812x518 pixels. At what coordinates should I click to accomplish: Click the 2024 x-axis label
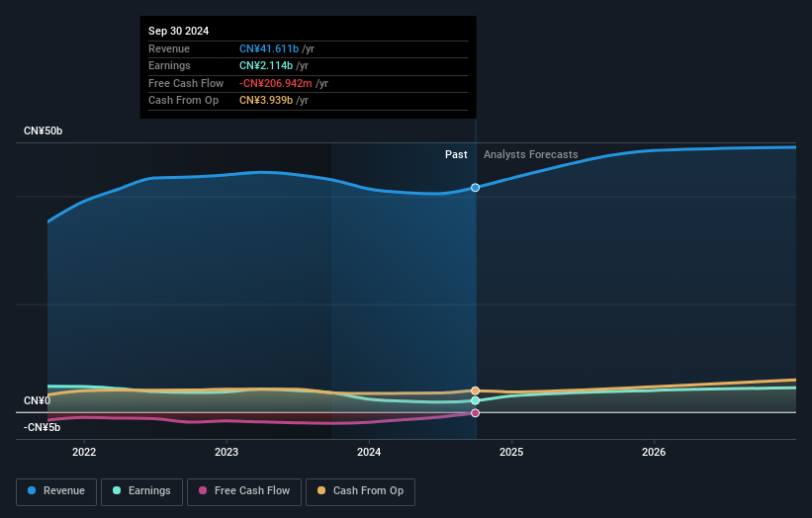click(x=369, y=452)
